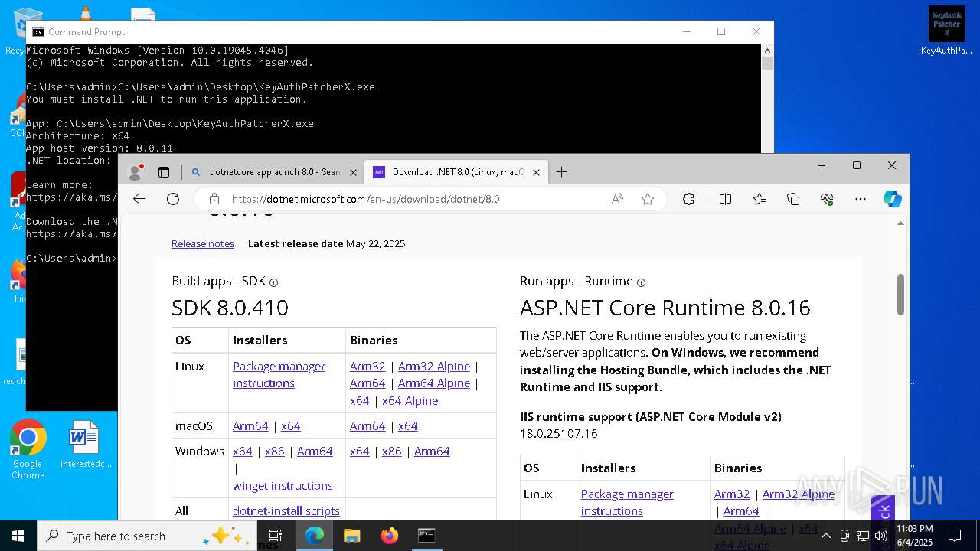Select the Download .NET 8.0 tab

tap(457, 172)
